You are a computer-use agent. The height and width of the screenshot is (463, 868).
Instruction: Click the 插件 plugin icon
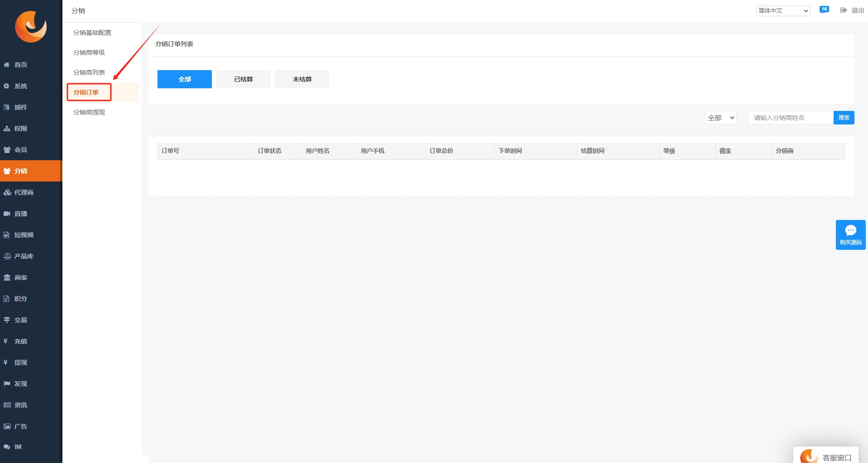(7, 107)
